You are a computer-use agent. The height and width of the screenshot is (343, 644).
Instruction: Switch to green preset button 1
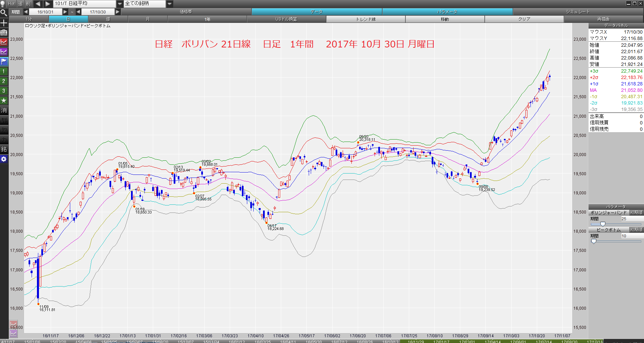click(4, 71)
